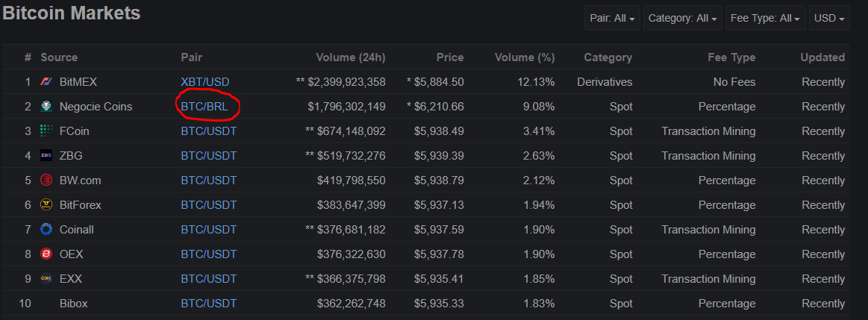Screen dimensions: 868x320
Task: Click the EXX exchange logo icon
Action: point(46,278)
